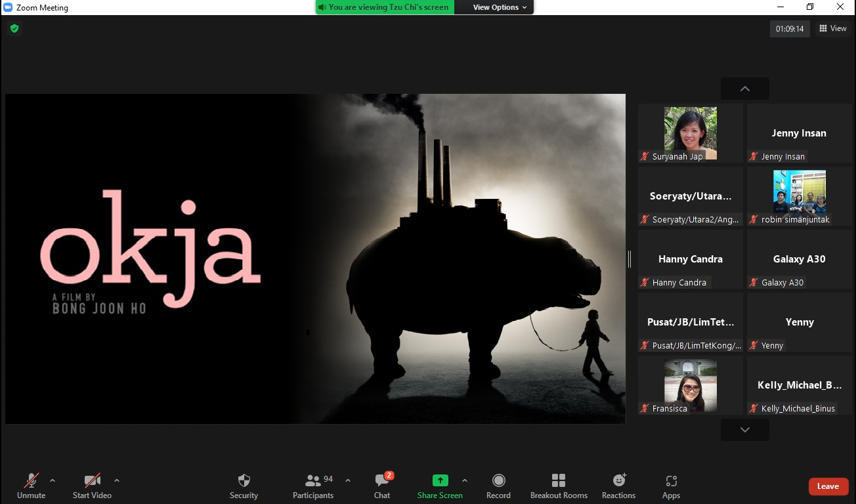Click the green encryption shield icon
This screenshot has width=856, height=504.
click(x=14, y=28)
